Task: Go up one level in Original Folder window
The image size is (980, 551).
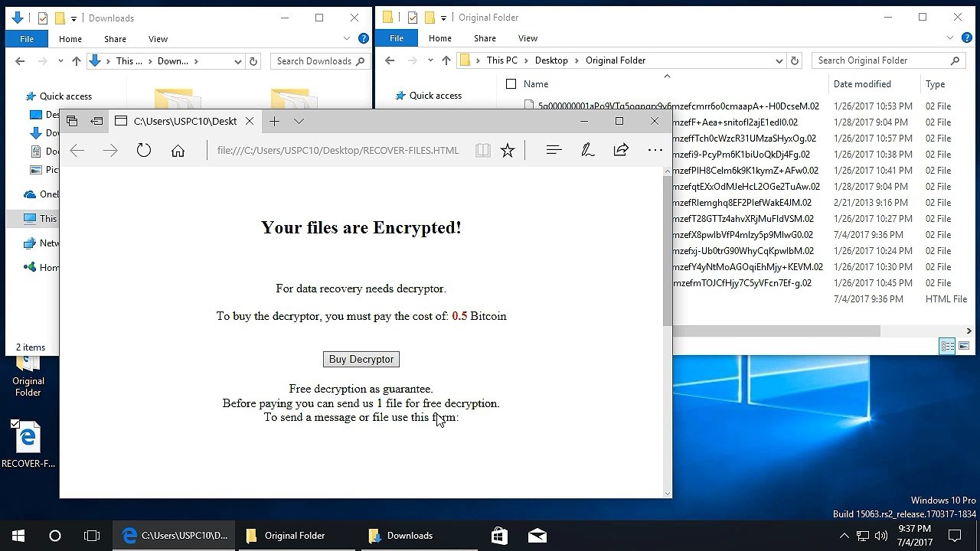Action: [x=446, y=60]
